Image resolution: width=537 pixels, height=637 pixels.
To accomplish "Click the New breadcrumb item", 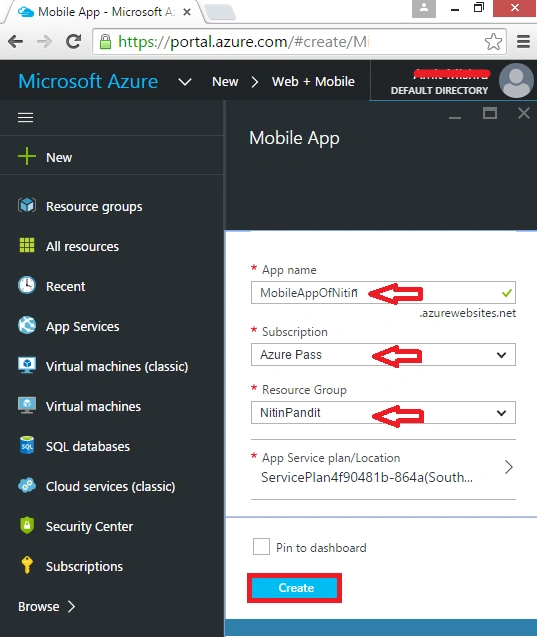I will point(225,82).
